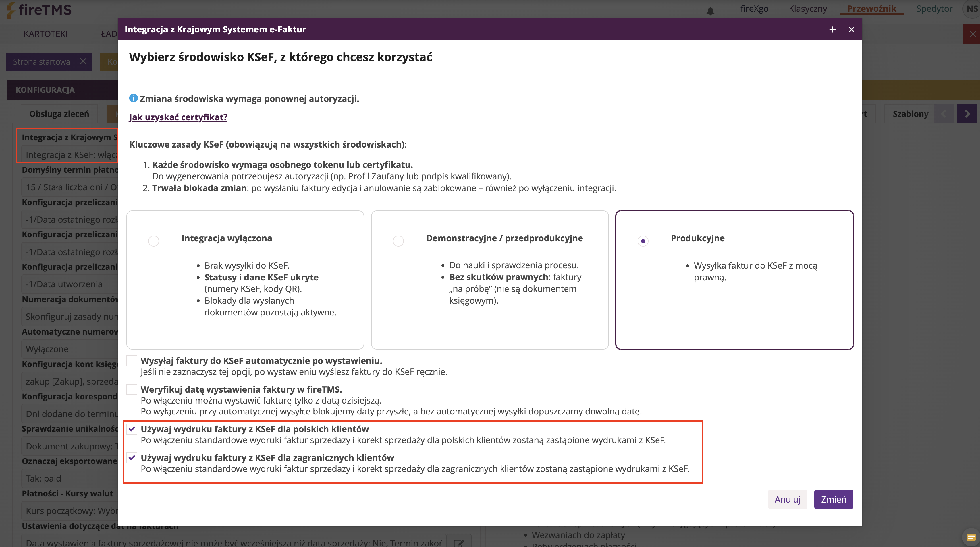Uncheck KSeF printout for foreign clients
This screenshot has width=980, height=547.
tap(132, 458)
